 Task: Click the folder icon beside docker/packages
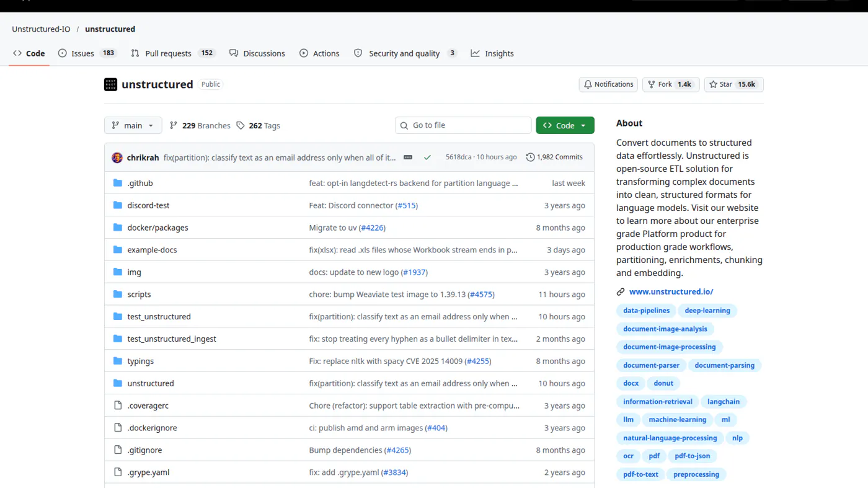118,228
